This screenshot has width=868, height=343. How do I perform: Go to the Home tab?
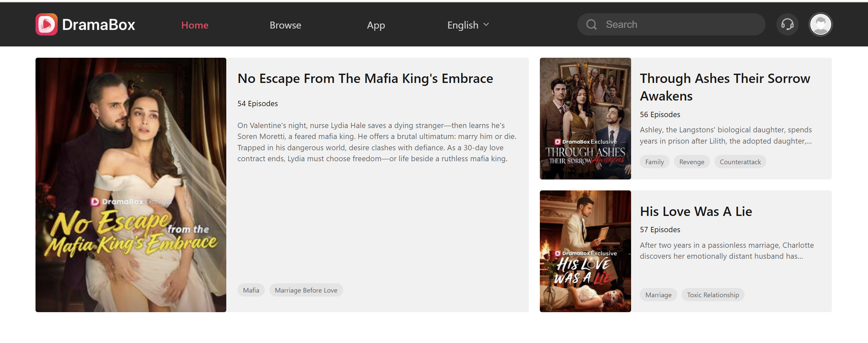click(194, 25)
